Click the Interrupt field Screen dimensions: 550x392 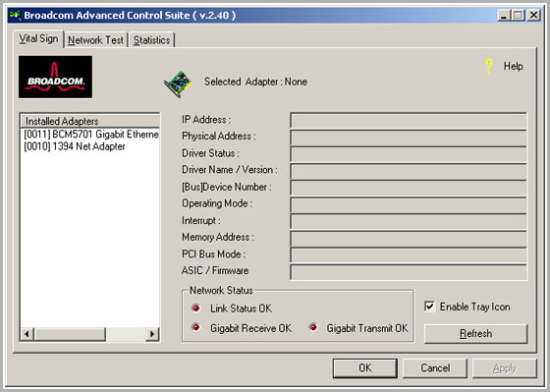[x=409, y=222]
